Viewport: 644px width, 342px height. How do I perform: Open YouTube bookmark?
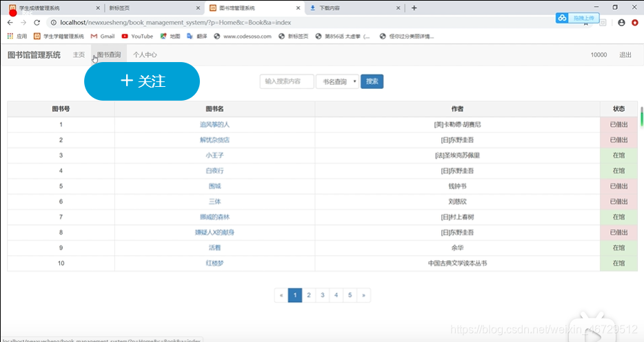coord(137,36)
